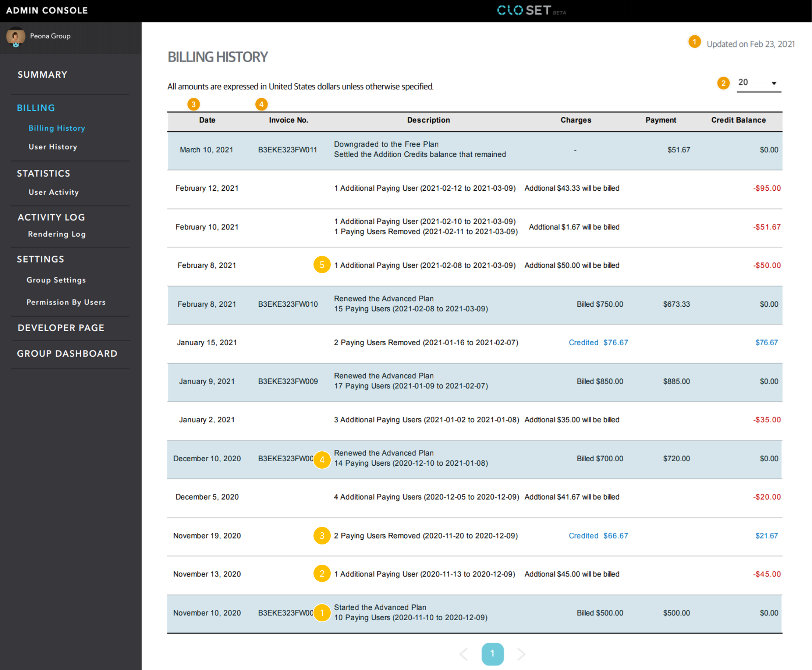Click 'Started the Advanced Plan' description
The width and height of the screenshot is (812, 670).
380,607
